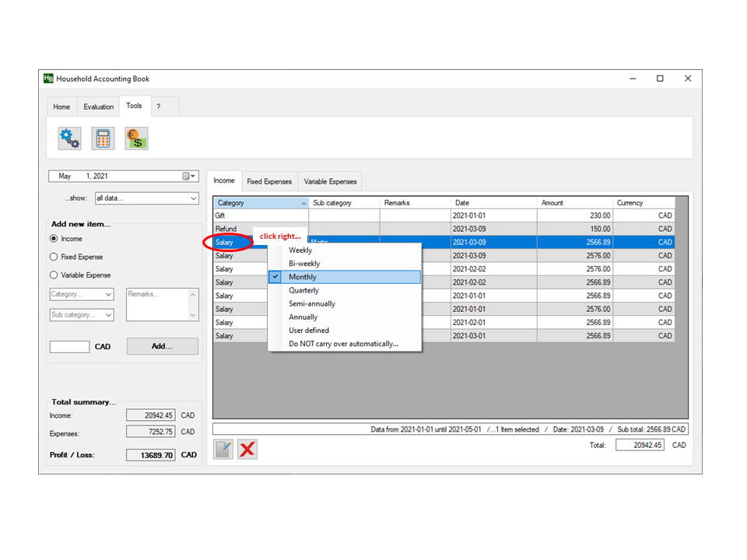Choose Quarterly from the context menu

click(303, 290)
